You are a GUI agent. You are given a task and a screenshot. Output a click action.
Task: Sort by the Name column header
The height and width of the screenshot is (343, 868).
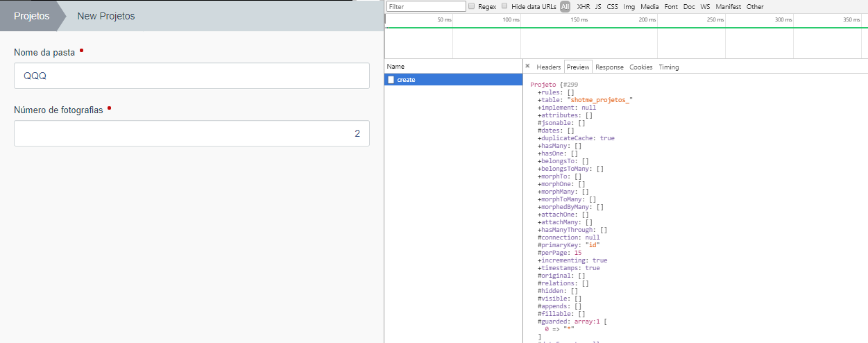coord(453,67)
